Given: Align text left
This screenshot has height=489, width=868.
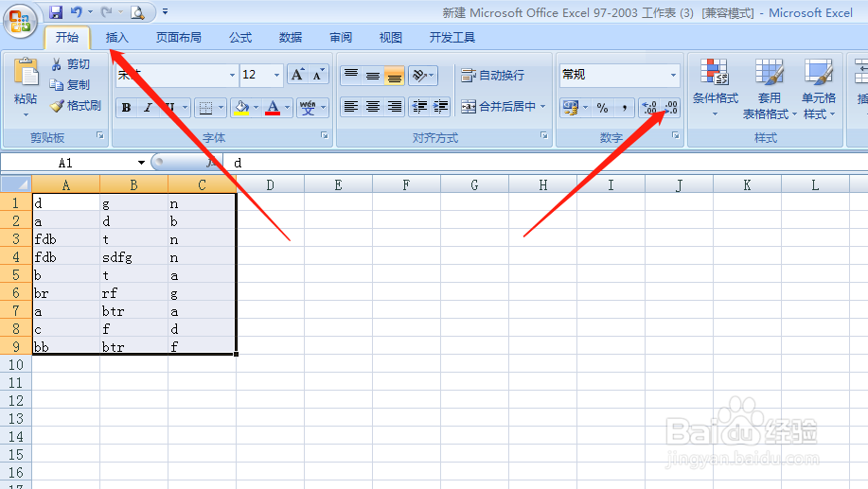Looking at the screenshot, I should tap(351, 106).
